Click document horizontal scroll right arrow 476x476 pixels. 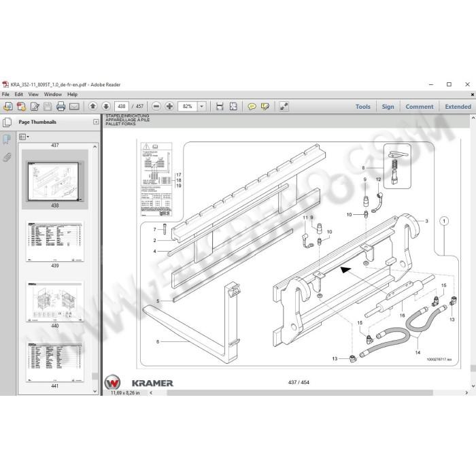[x=466, y=393]
